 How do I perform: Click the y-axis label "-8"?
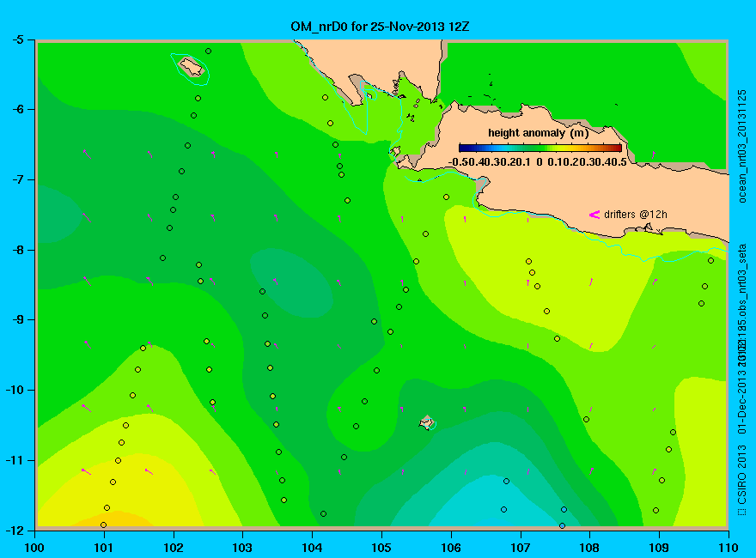point(16,250)
